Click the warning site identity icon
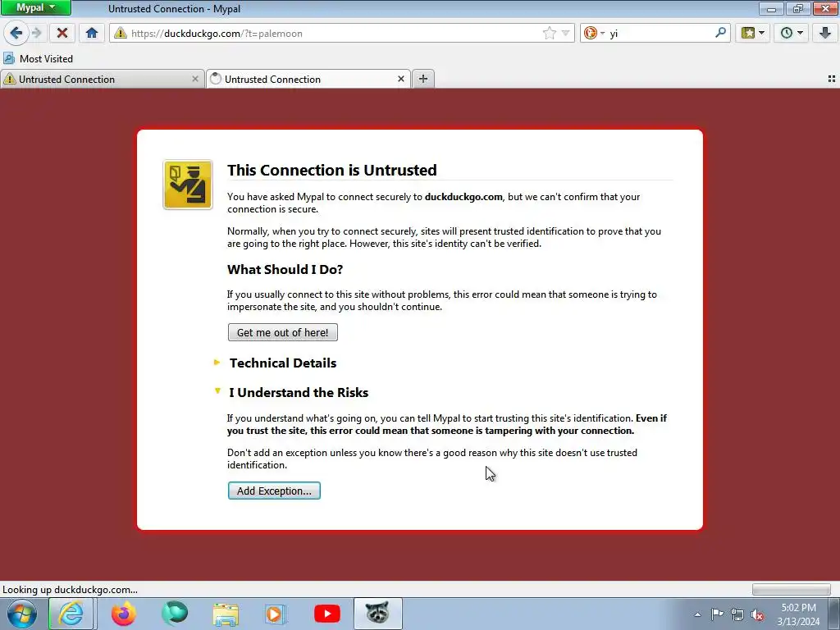Viewport: 840px width, 630px height. coord(121,33)
